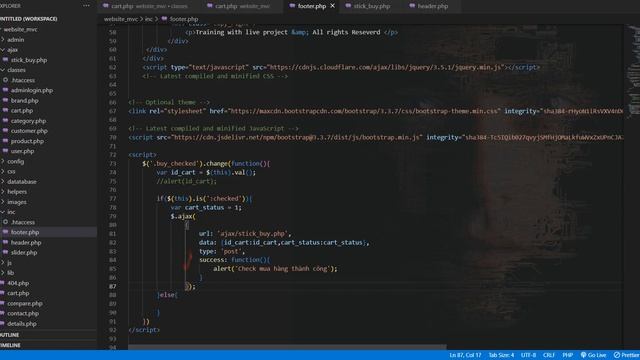Click the PHP file icon beside header.php
Screen dimensions: 640x360
(5, 242)
